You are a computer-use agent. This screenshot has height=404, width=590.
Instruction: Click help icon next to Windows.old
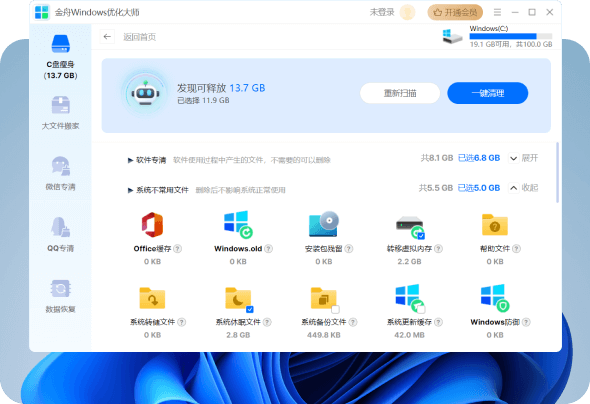(268, 249)
